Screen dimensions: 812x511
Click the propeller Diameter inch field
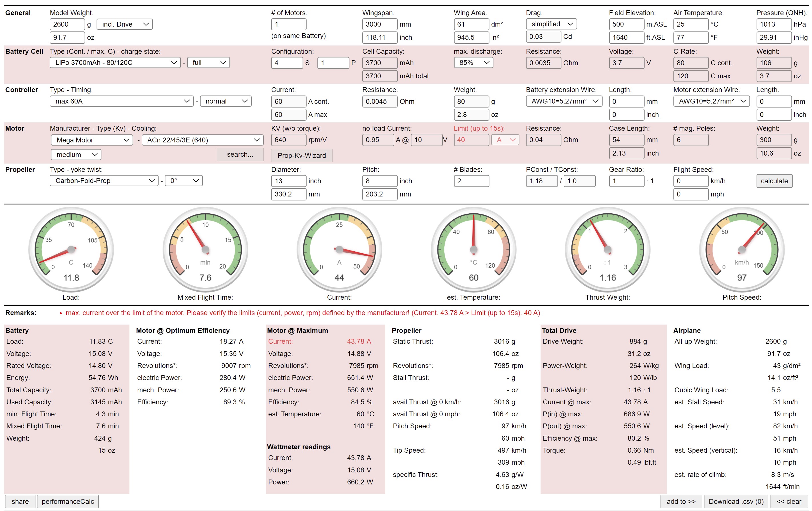[x=288, y=181]
